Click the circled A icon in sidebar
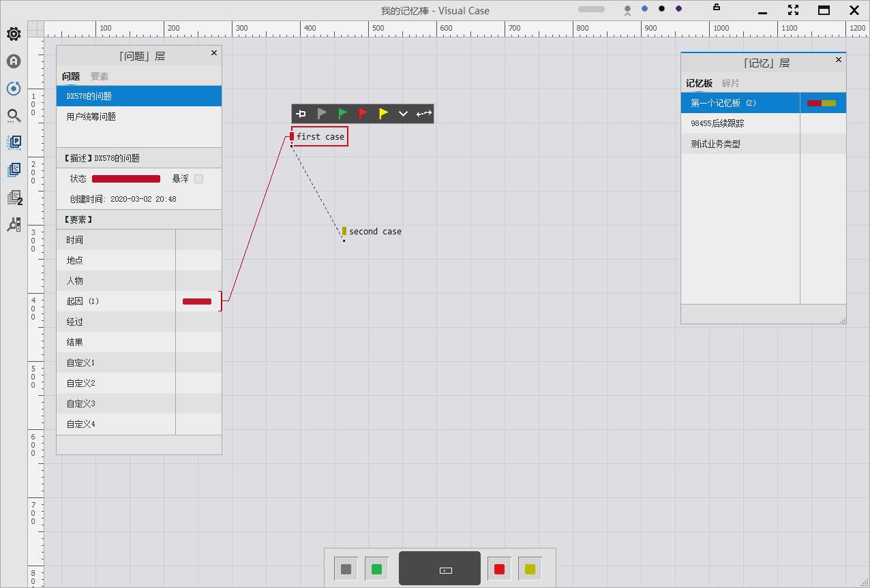This screenshot has height=588, width=870. 14,61
